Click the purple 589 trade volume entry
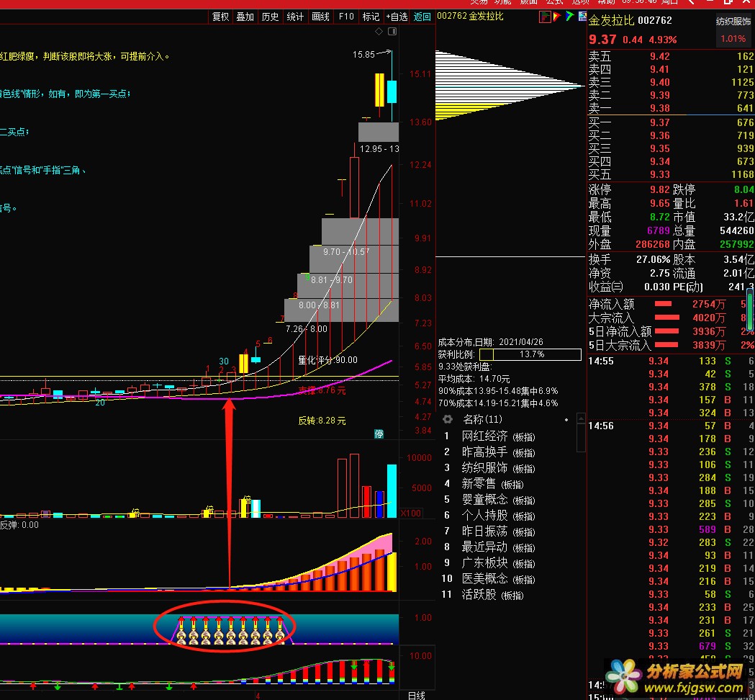755x700 pixels. coord(707,529)
